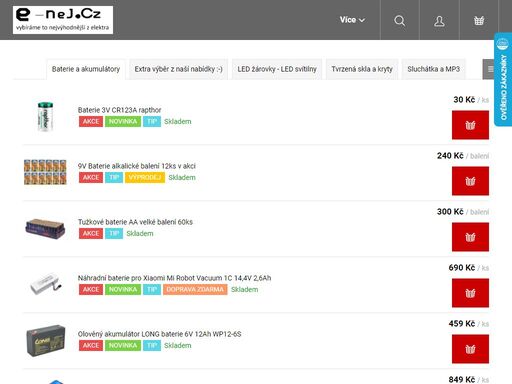Image resolution: width=512 pixels, height=384 pixels.
Task: Click 300 Kč price of AA batteries
Action: (450, 212)
